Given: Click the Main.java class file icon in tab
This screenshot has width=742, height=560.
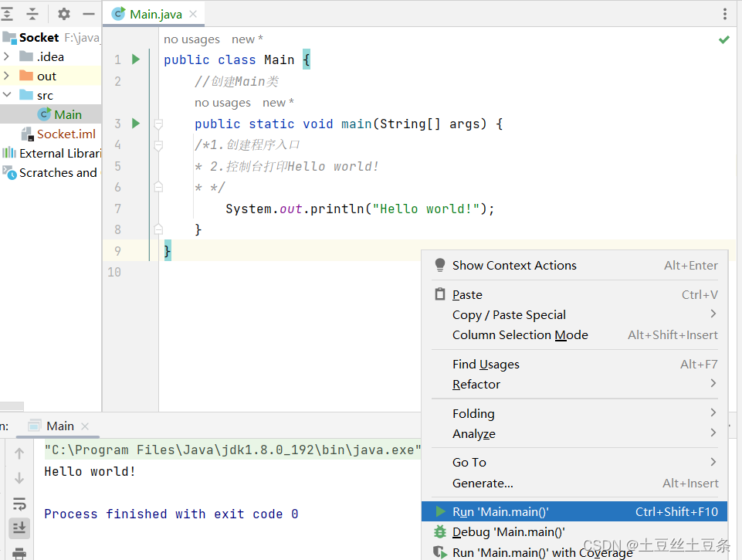Looking at the screenshot, I should tap(119, 14).
